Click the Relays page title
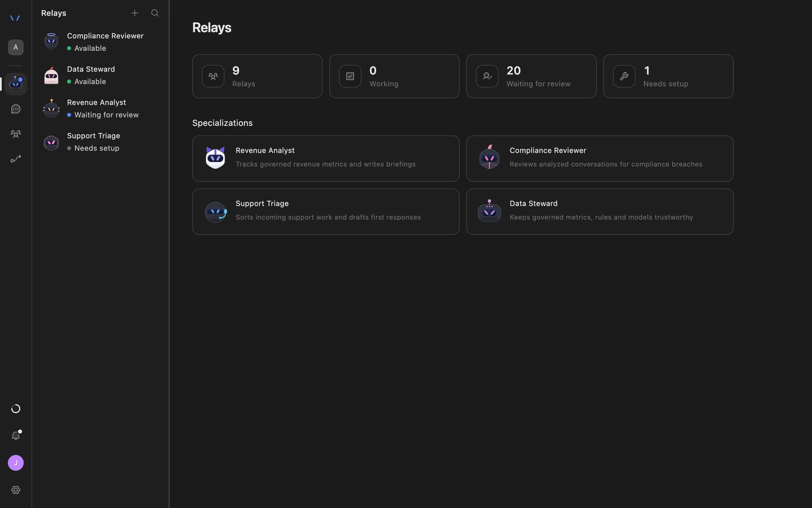The image size is (812, 508). (x=212, y=28)
